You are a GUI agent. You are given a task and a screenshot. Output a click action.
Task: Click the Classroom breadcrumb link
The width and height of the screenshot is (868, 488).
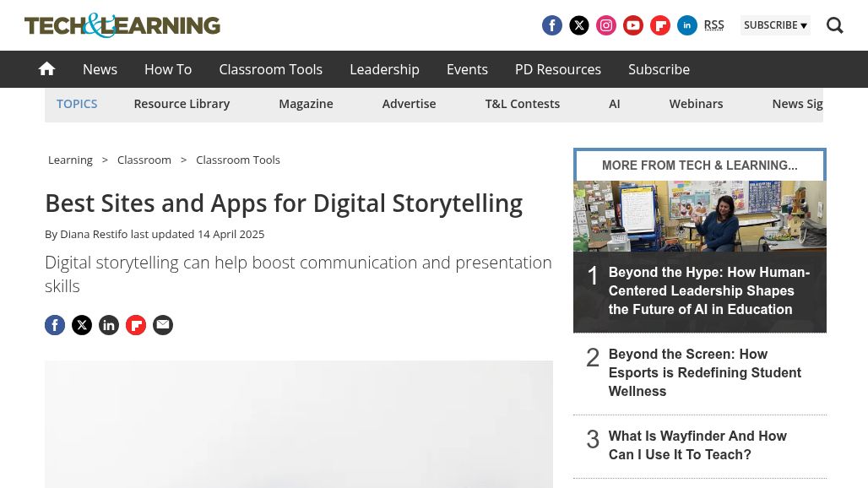coord(144,160)
